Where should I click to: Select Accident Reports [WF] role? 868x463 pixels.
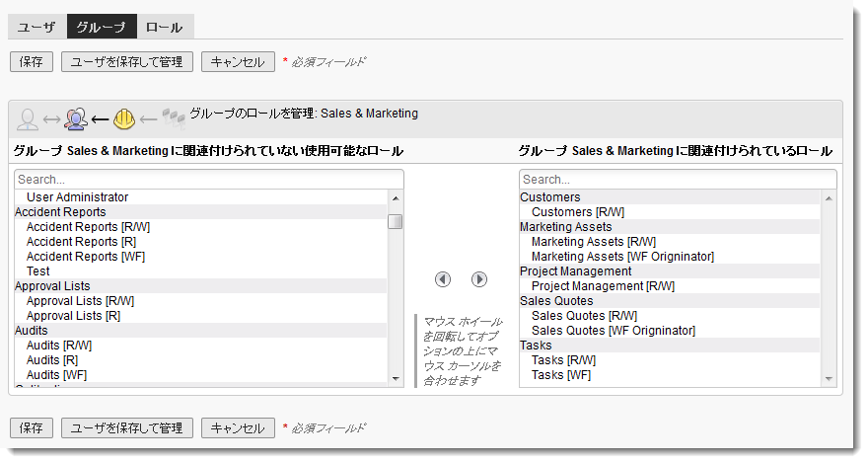pyautogui.click(x=200, y=257)
